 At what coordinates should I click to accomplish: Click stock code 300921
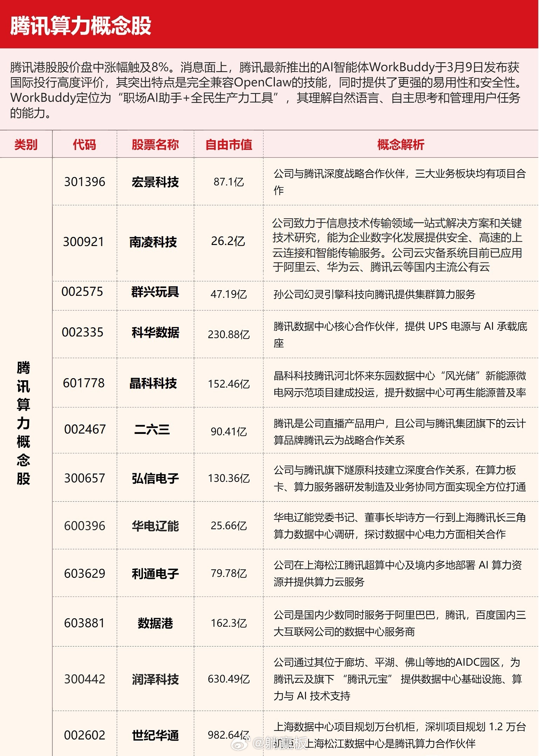coord(83,241)
